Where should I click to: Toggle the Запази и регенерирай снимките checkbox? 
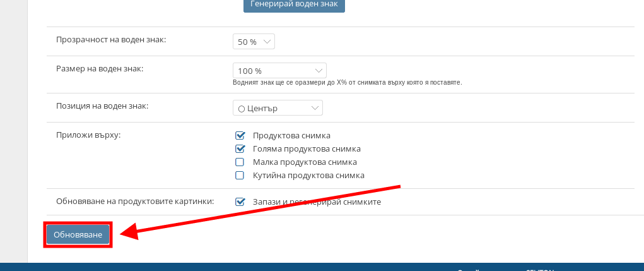click(240, 202)
